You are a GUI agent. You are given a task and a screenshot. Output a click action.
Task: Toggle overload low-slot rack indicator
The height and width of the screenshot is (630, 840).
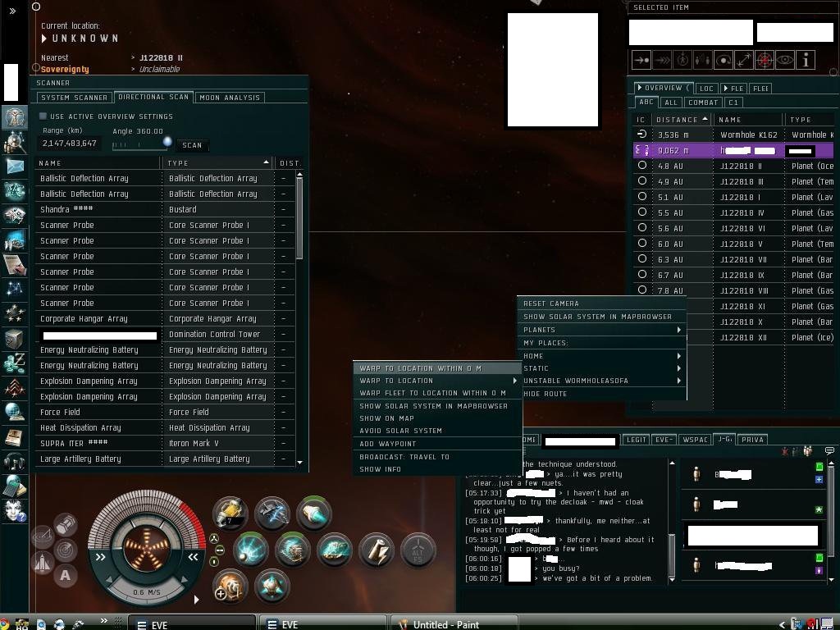pyautogui.click(x=214, y=561)
